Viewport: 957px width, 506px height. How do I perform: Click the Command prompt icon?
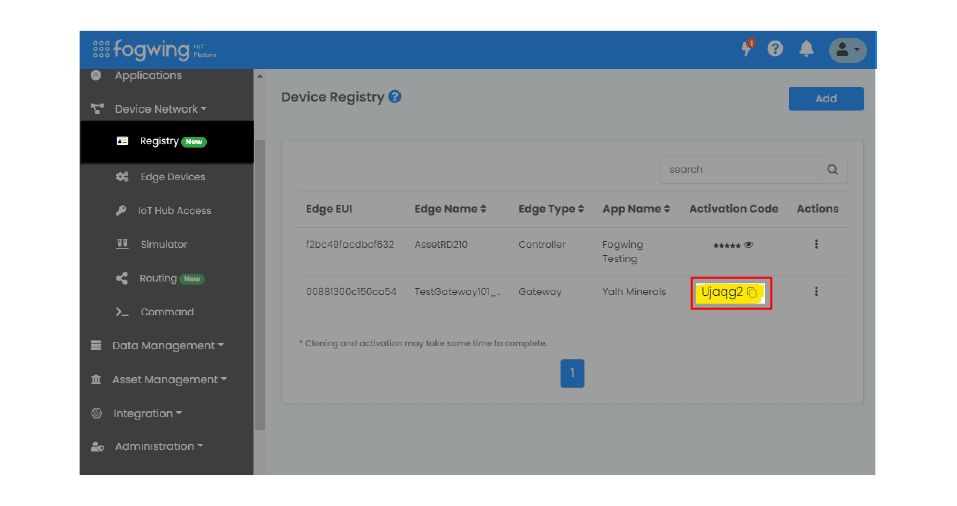(122, 312)
